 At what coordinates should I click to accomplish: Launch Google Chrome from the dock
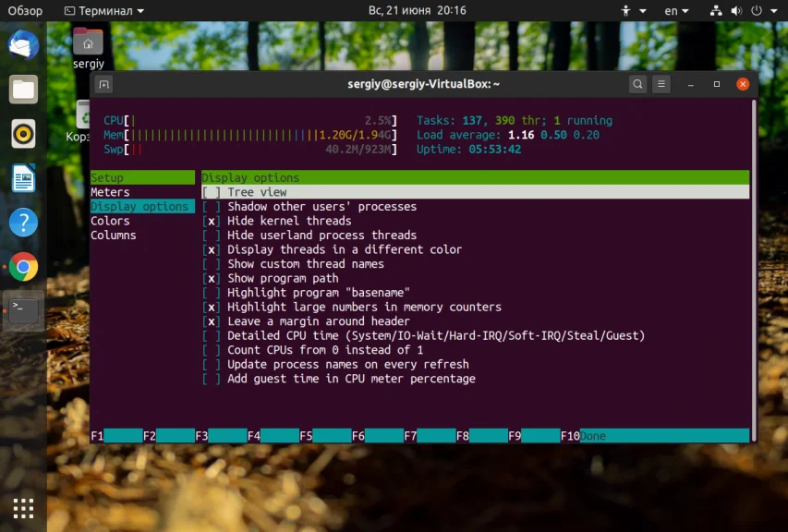tap(23, 266)
